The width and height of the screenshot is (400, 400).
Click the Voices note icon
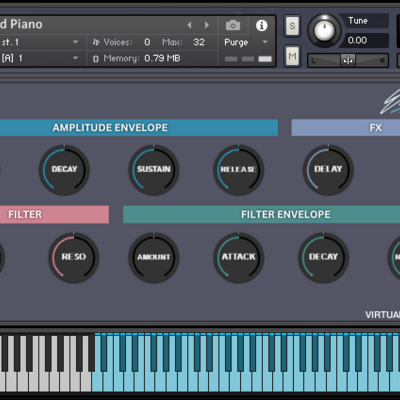[x=96, y=42]
